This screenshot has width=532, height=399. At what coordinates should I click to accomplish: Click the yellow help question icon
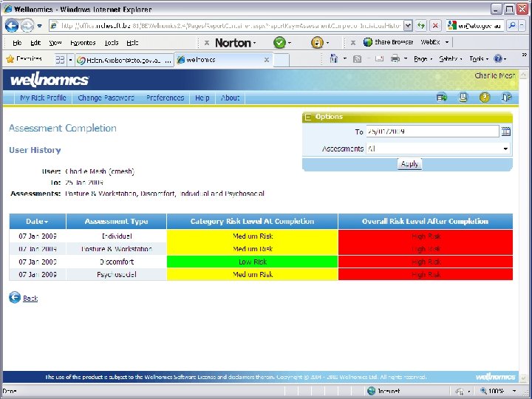point(485,98)
